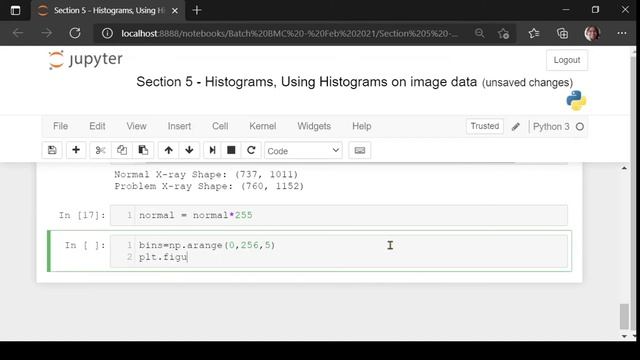Viewport: 640px width, 360px height.
Task: Reload the page in browser
Action: tap(75, 33)
